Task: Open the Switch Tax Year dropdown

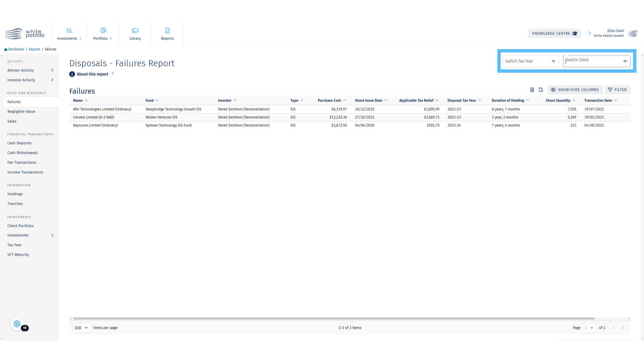Action: coord(530,61)
